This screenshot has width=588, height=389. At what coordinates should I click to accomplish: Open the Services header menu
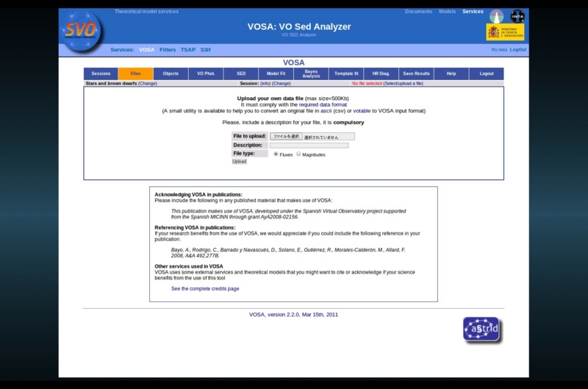pyautogui.click(x=473, y=12)
